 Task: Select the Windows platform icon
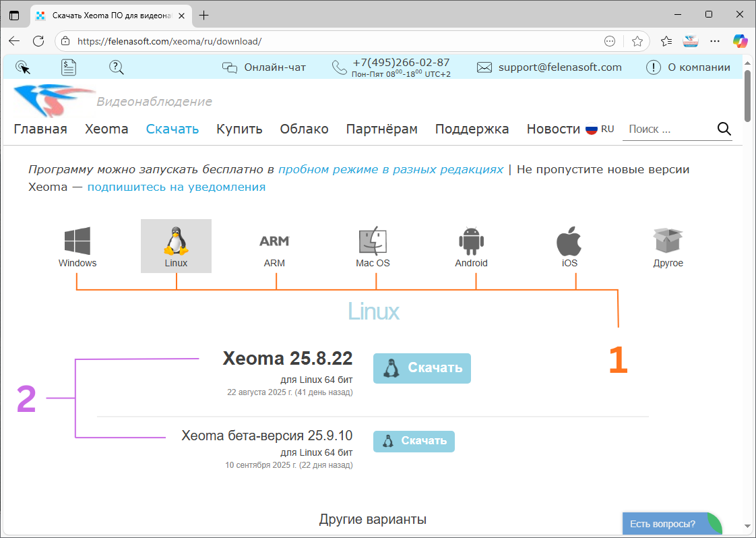click(x=77, y=240)
